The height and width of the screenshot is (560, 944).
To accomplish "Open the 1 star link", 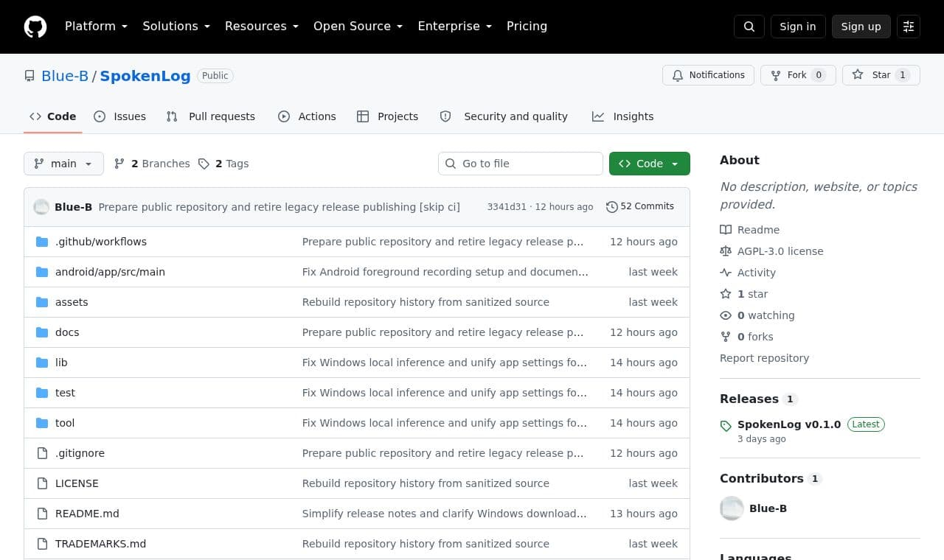I will point(744,294).
